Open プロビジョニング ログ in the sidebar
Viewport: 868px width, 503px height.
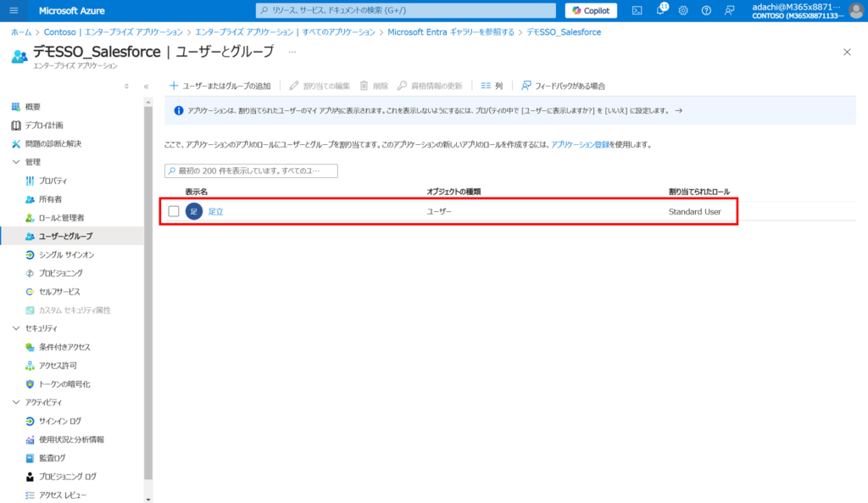pos(61,477)
